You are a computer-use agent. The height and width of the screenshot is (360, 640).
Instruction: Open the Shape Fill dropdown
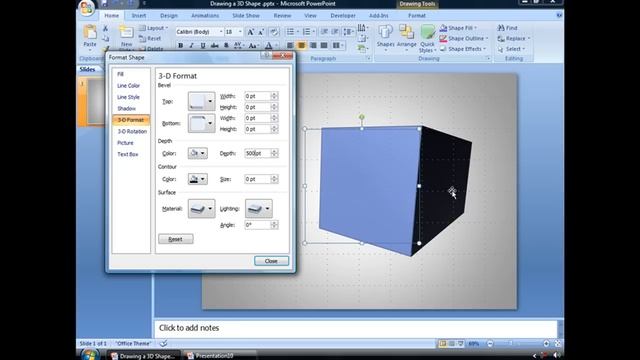(458, 28)
